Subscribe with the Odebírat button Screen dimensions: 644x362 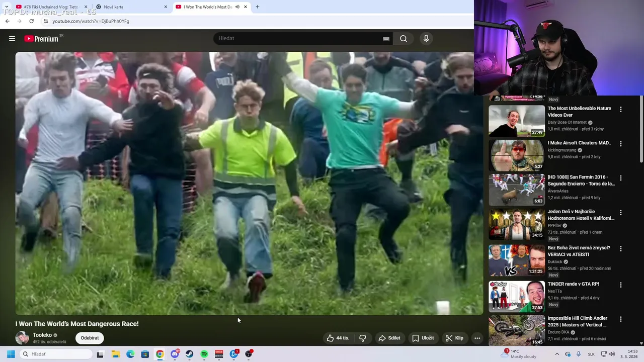(90, 338)
